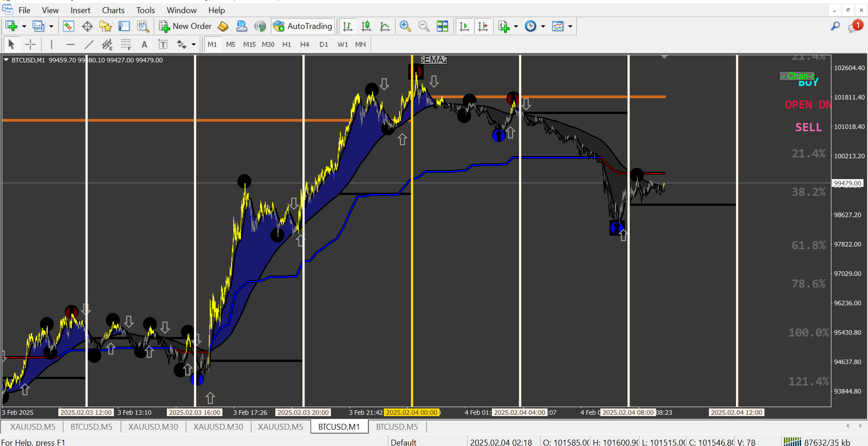Open the tile windows layout icon
This screenshot has height=446, width=868.
click(x=442, y=26)
